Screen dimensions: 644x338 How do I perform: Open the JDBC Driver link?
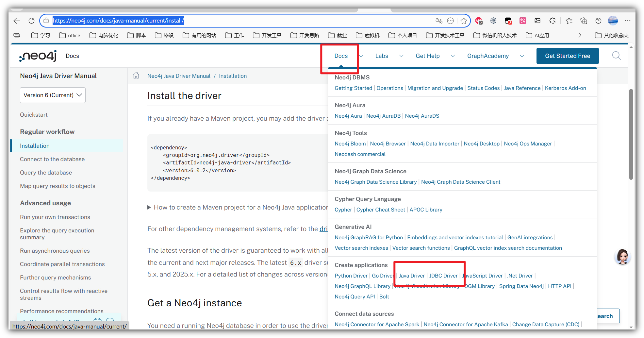point(443,276)
